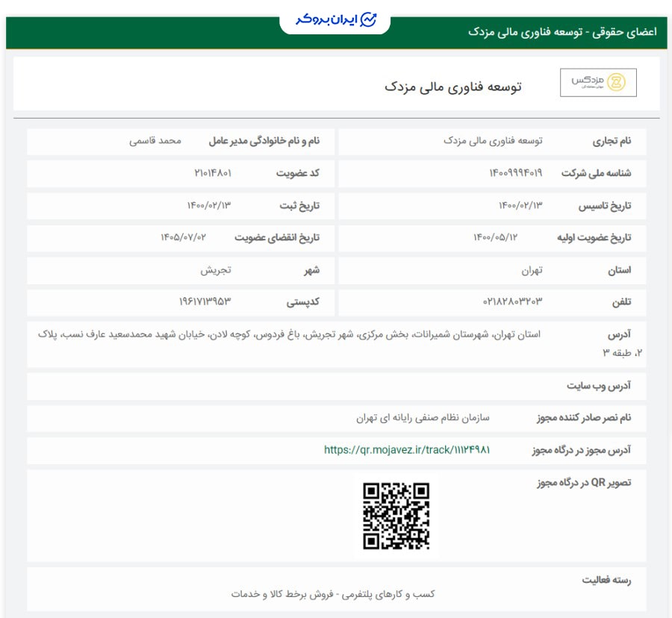Select the تاریخ تاسیس date value
Image resolution: width=672 pixels, height=618 pixels.
[x=520, y=205]
